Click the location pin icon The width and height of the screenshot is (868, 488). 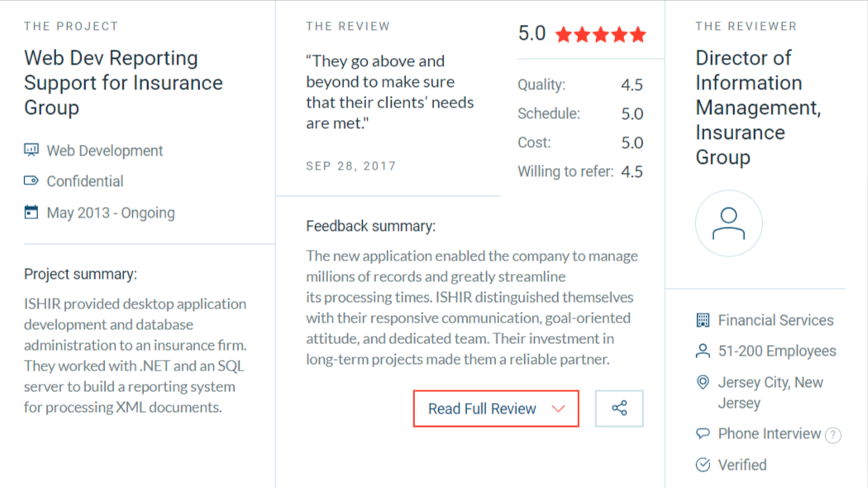(x=703, y=382)
